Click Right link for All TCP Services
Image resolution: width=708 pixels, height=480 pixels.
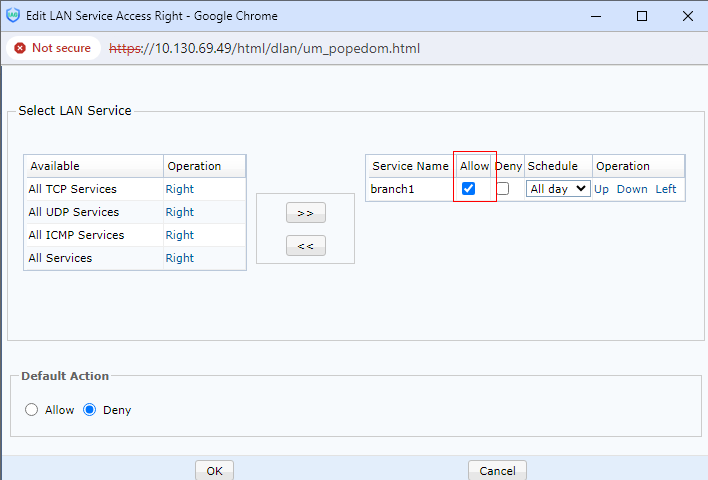point(180,189)
